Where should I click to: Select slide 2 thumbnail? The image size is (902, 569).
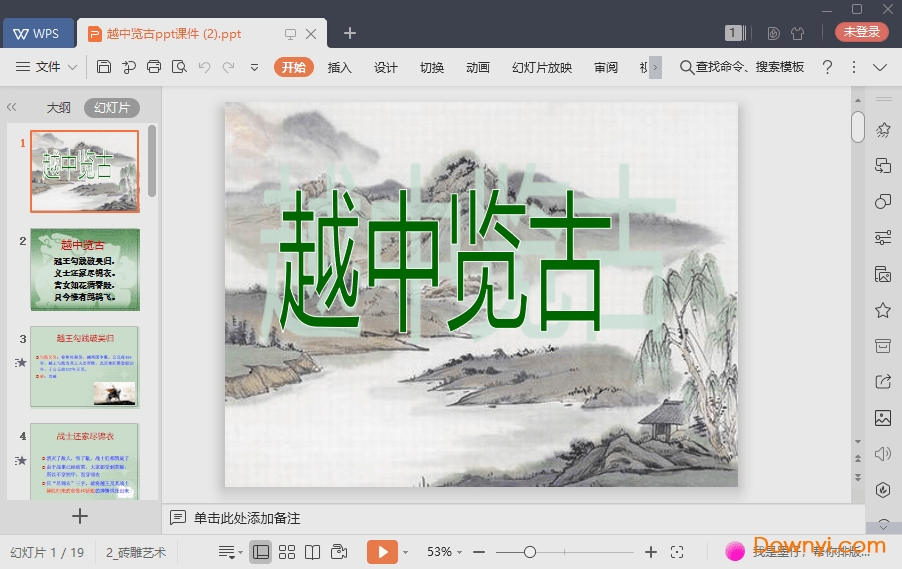[x=85, y=269]
